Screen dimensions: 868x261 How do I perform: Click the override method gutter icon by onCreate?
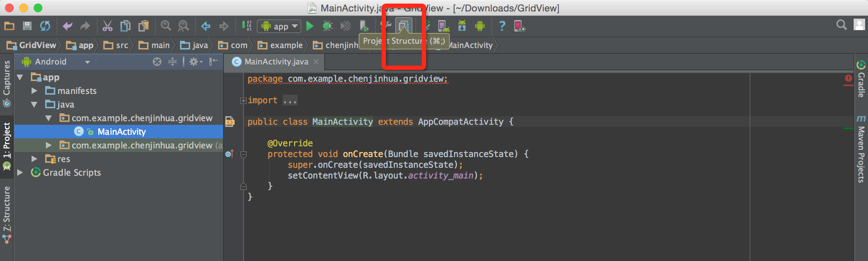point(230,154)
